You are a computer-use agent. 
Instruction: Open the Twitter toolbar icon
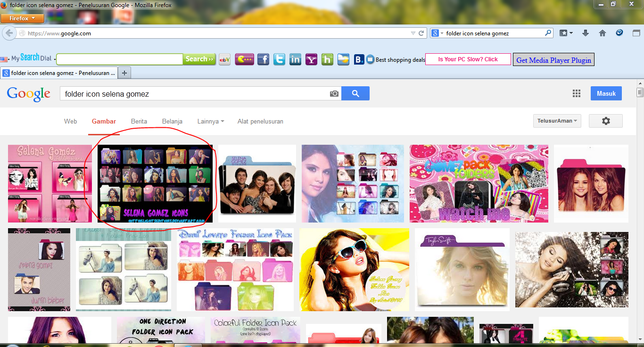(279, 59)
